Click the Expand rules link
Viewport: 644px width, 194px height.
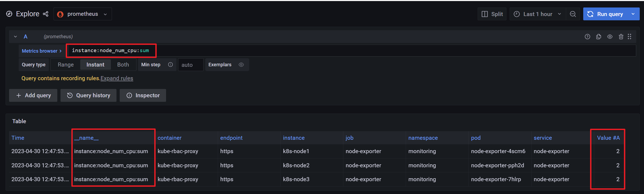[117, 78]
